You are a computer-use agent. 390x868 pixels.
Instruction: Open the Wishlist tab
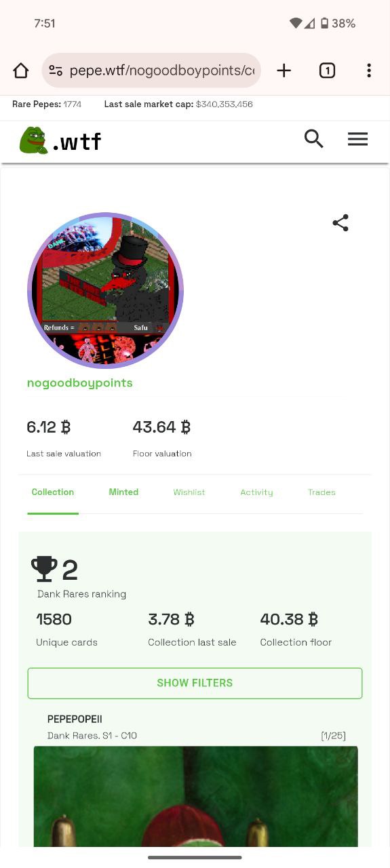189,492
